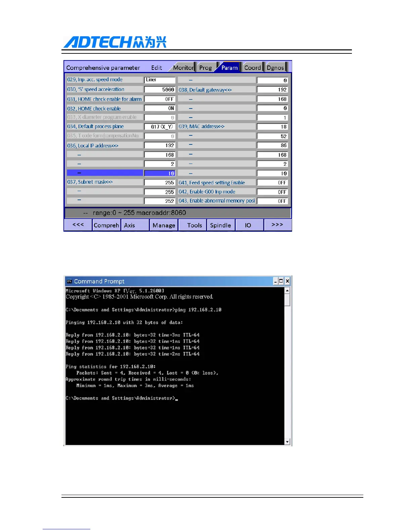Viewport: 411px width, 532px height.
Task: Click Command Prompt scrollbar down arrow
Action: pos(287,441)
